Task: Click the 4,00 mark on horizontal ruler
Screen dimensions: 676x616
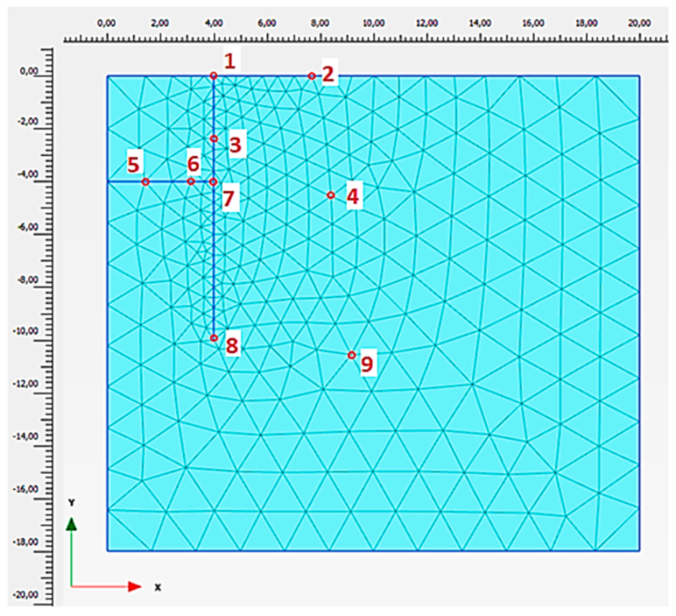Action: pyautogui.click(x=214, y=24)
